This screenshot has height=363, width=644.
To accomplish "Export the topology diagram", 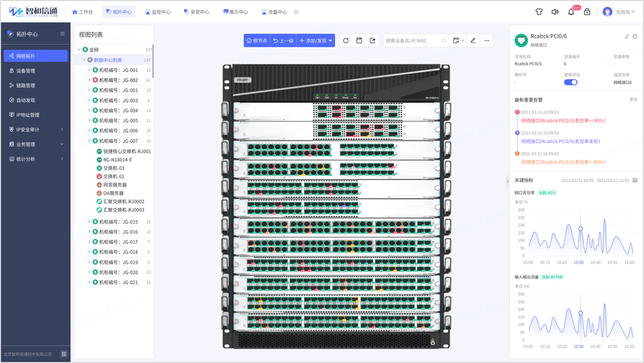I will click(x=373, y=40).
